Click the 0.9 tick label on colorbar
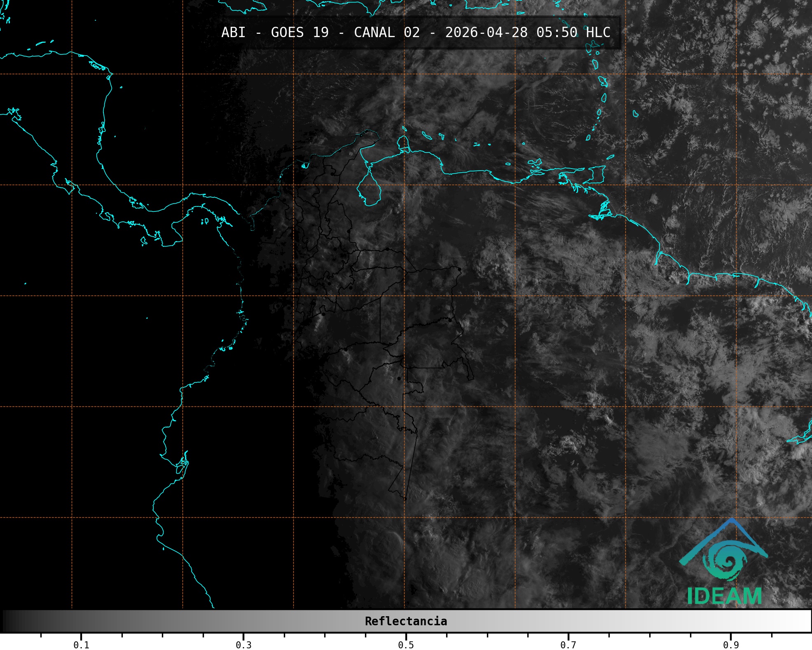Image resolution: width=812 pixels, height=650 pixels. 730,645
